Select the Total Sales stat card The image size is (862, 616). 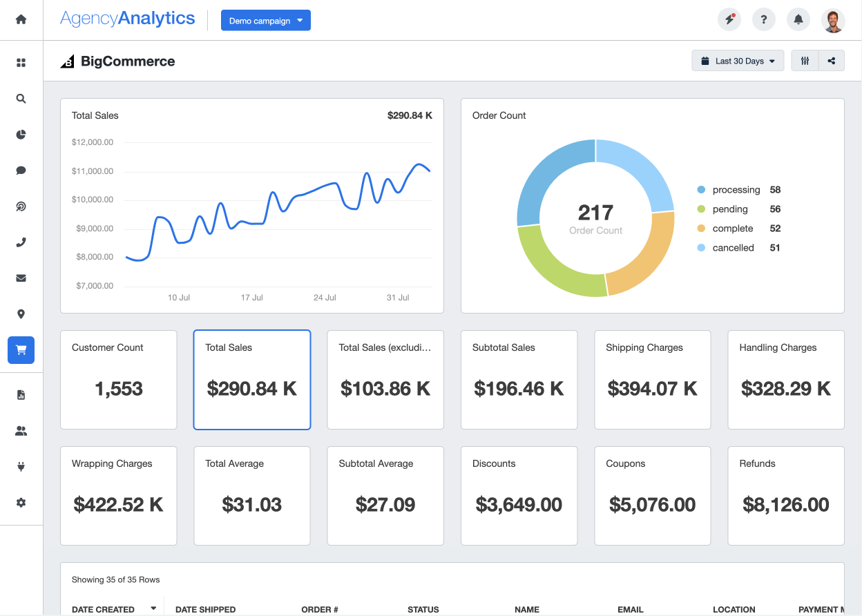pos(252,380)
